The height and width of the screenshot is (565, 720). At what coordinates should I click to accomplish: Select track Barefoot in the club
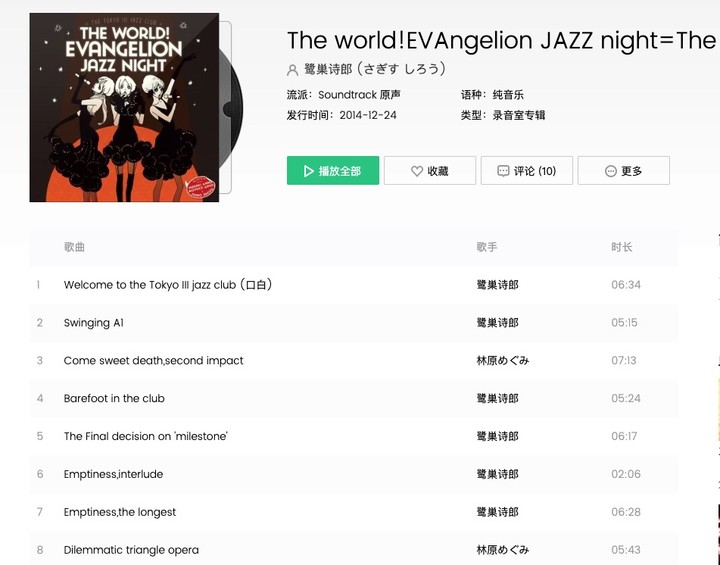click(x=114, y=398)
